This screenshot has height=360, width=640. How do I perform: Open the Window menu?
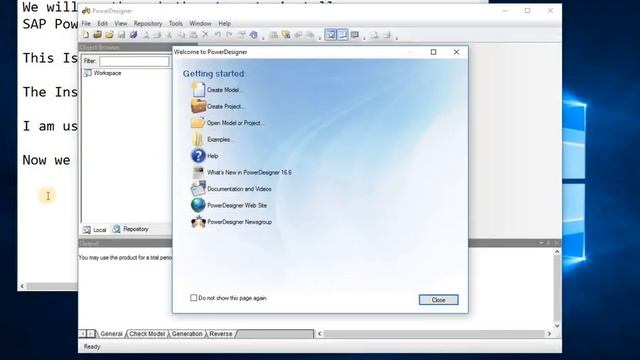tap(200, 23)
